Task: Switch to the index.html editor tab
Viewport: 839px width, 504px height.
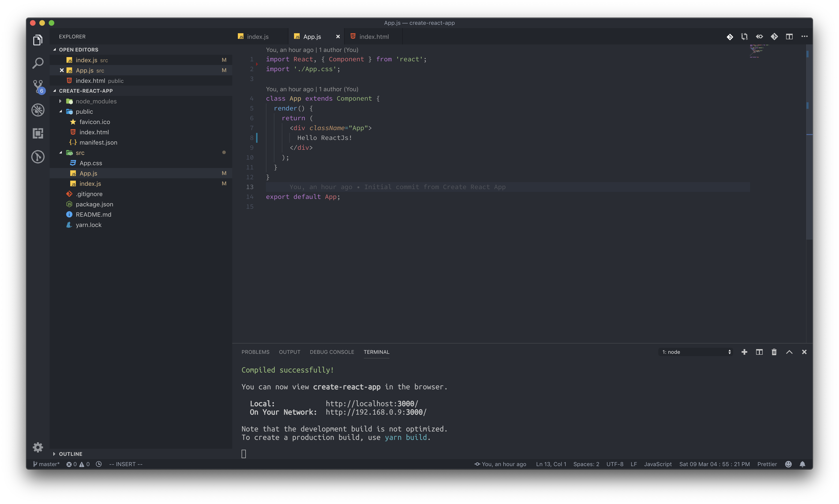Action: (373, 37)
